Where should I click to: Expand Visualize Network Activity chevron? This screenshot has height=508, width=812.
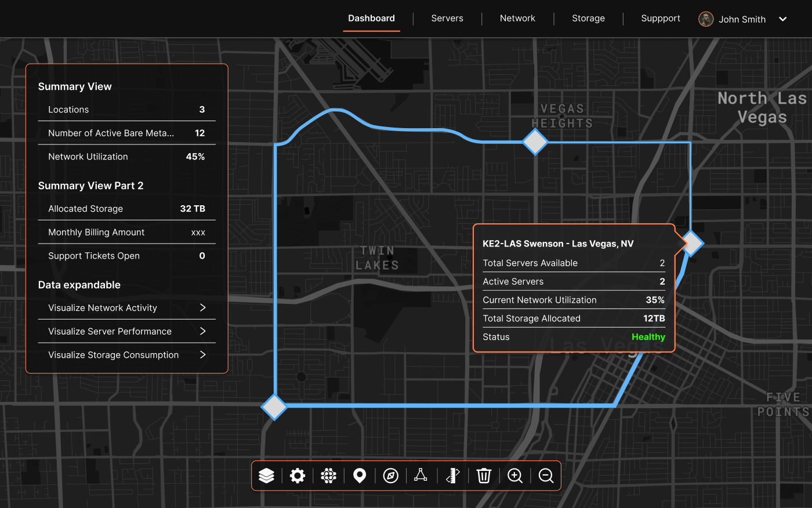tap(202, 307)
